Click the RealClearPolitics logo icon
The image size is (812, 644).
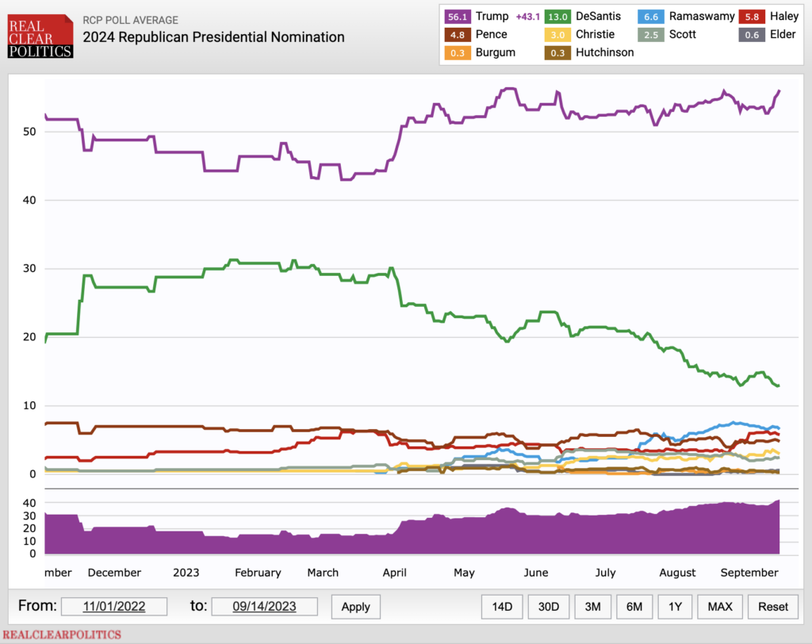click(40, 36)
